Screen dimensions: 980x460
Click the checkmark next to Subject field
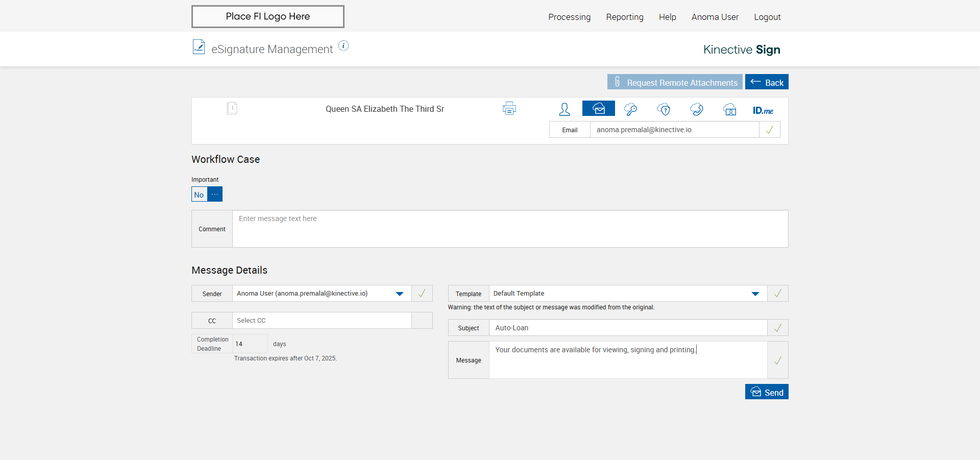point(777,328)
